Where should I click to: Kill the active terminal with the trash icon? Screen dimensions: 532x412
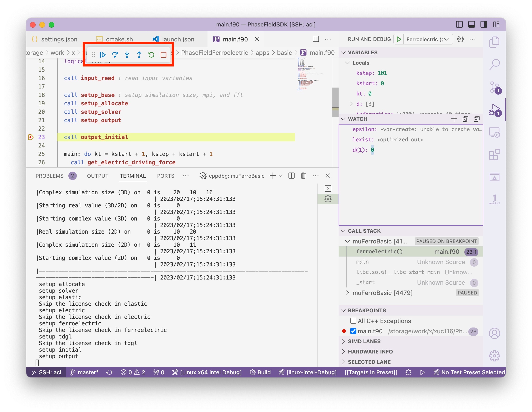[x=303, y=176]
